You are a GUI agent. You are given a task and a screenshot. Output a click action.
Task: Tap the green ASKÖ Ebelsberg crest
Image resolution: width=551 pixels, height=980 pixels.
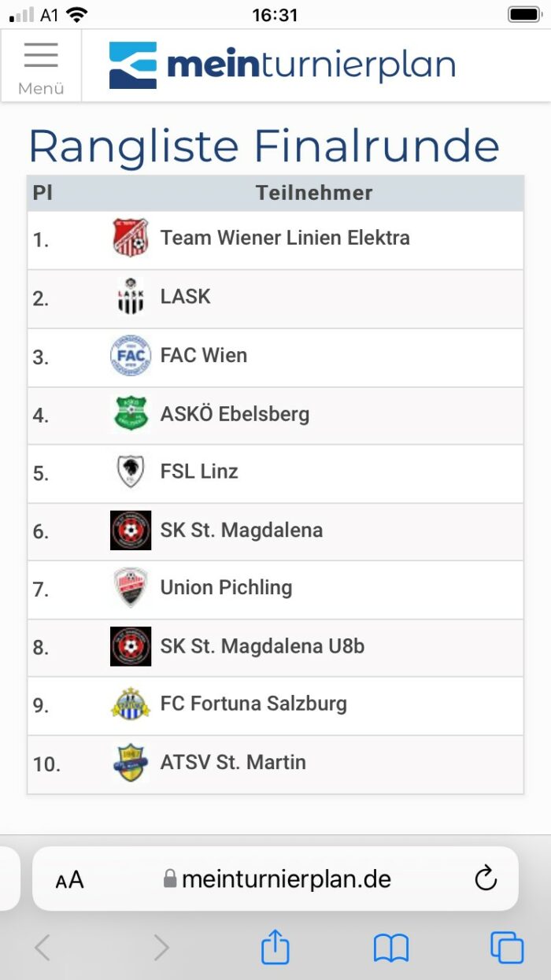pos(130,414)
